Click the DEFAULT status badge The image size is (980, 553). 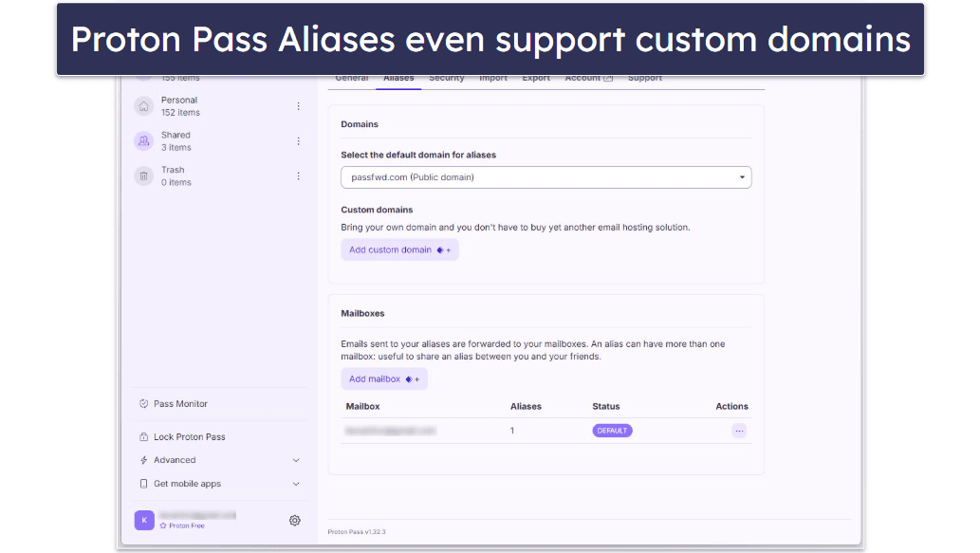pos(612,431)
